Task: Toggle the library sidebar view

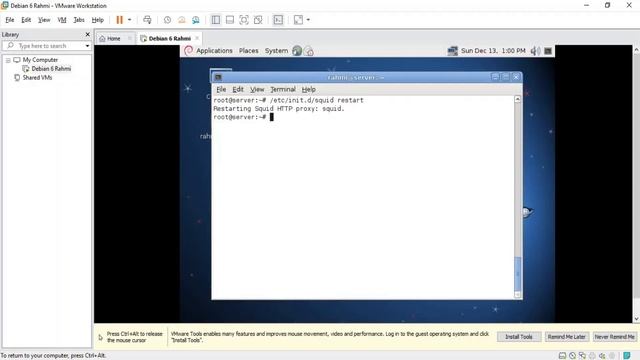Action: point(216,20)
